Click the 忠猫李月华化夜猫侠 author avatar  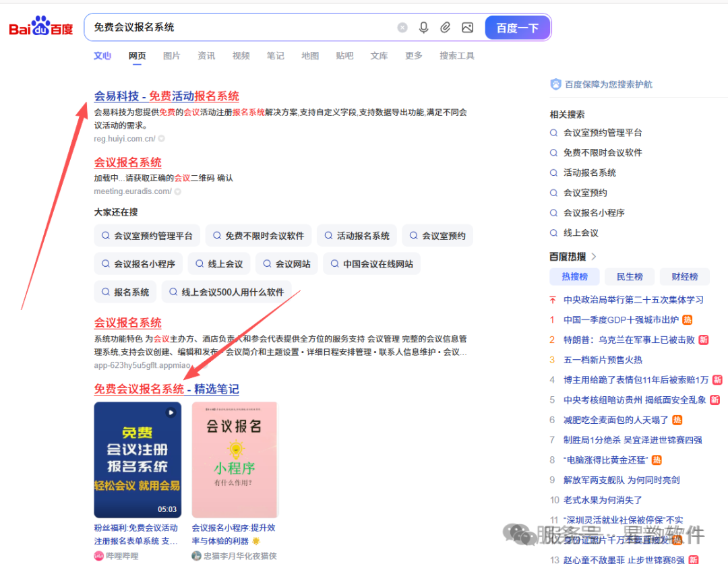(196, 556)
